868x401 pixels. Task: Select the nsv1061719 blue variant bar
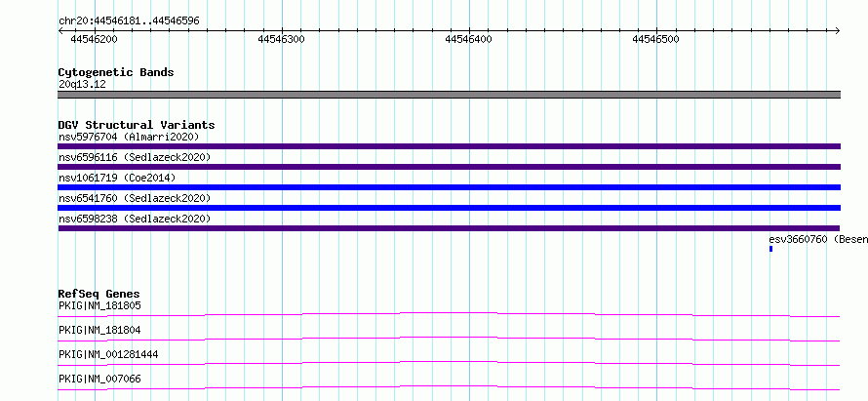449,187
